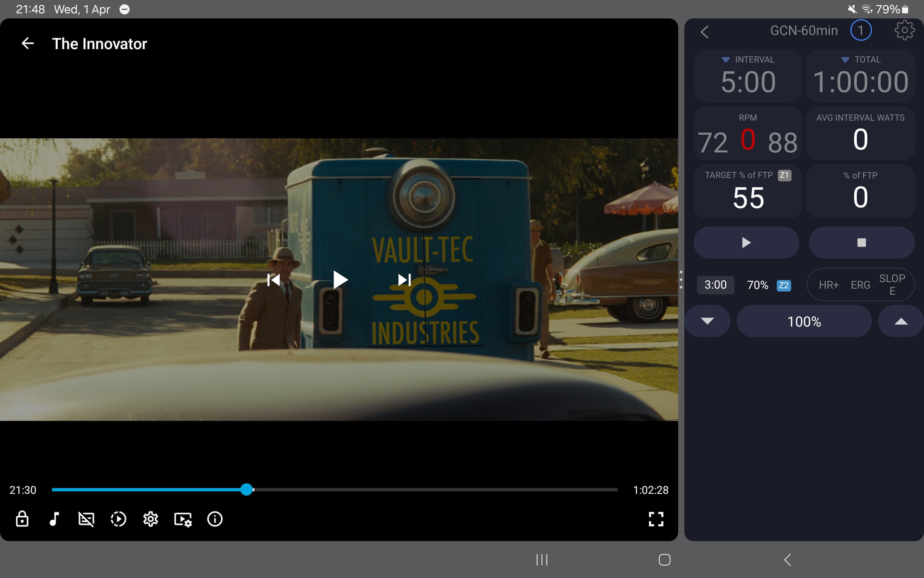The height and width of the screenshot is (578, 924).
Task: Switch to ERG mode
Action: point(860,285)
